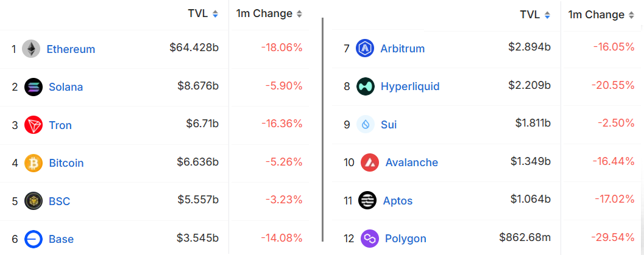
Task: Click the Solana chain logo icon
Action: (x=34, y=87)
